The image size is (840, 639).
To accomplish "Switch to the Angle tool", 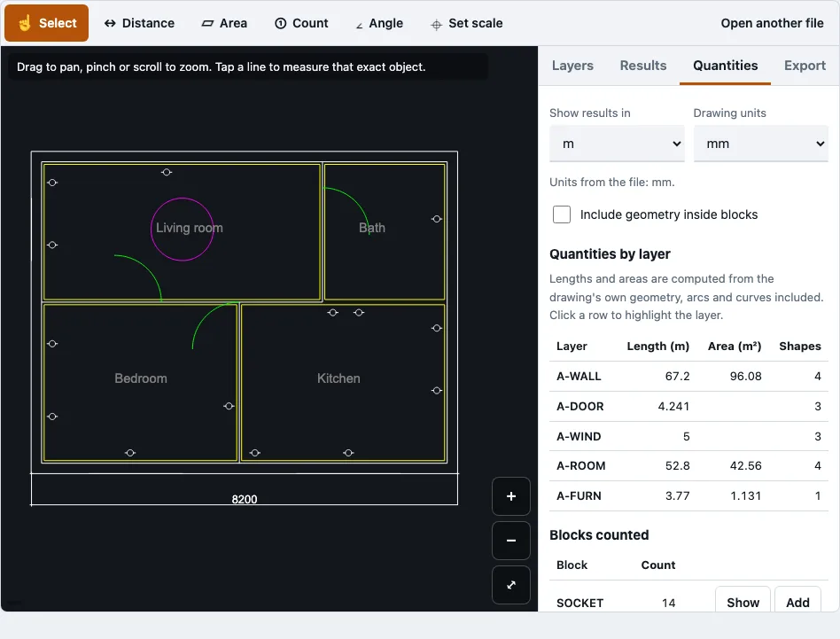I will pos(379,23).
